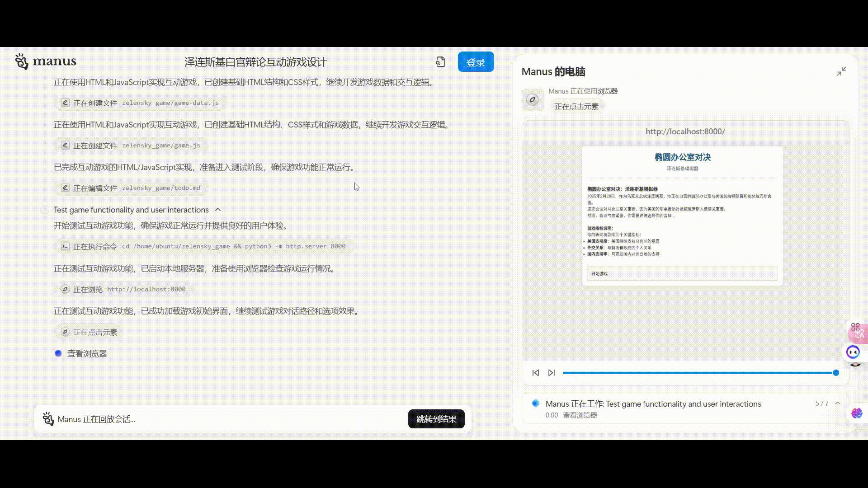Open the todo.md file editing chip
This screenshot has height=488, width=868.
tap(131, 188)
